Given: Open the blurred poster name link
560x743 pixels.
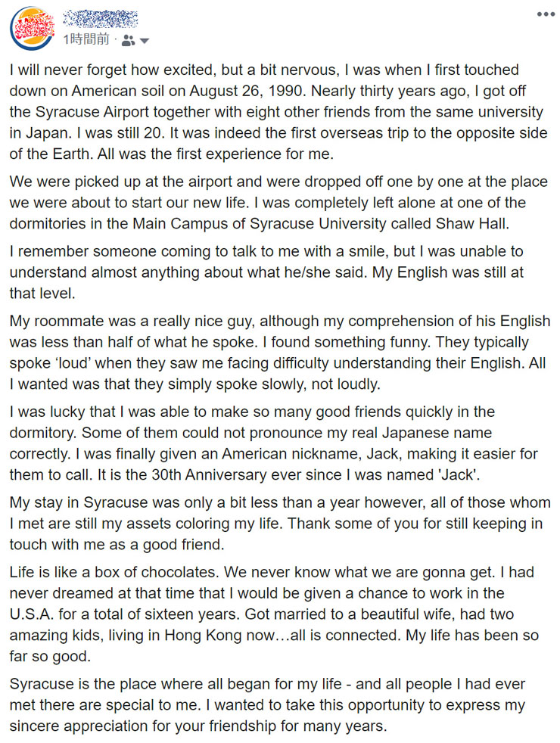Looking at the screenshot, I should [101, 20].
